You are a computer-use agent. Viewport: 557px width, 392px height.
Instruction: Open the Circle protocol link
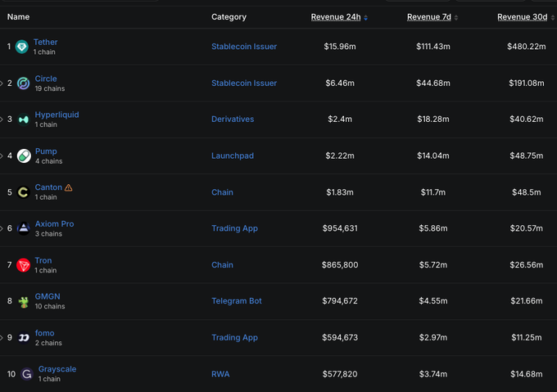click(46, 79)
